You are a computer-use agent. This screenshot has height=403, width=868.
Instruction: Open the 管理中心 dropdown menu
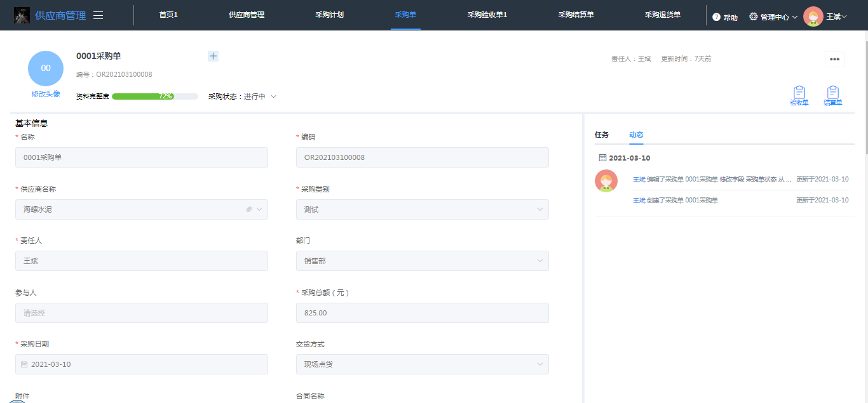(x=773, y=17)
